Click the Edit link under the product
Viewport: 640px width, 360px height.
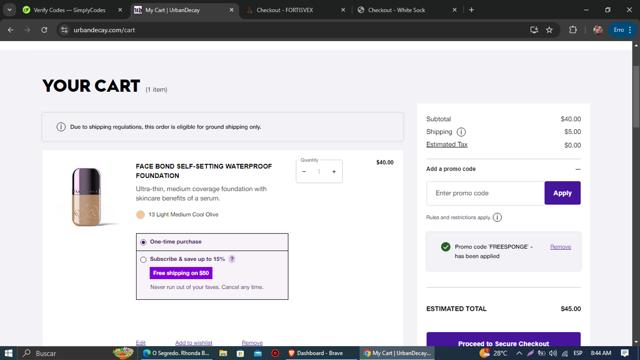click(x=140, y=343)
